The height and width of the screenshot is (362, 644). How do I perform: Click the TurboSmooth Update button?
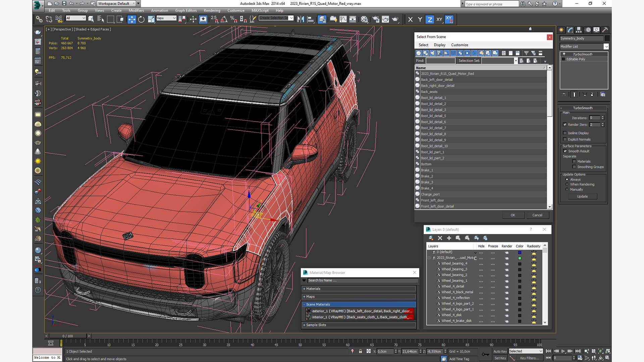pos(582,196)
